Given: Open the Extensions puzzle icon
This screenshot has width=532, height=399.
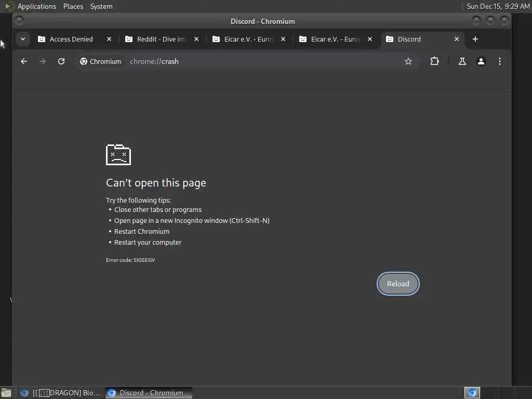Looking at the screenshot, I should pos(434,61).
